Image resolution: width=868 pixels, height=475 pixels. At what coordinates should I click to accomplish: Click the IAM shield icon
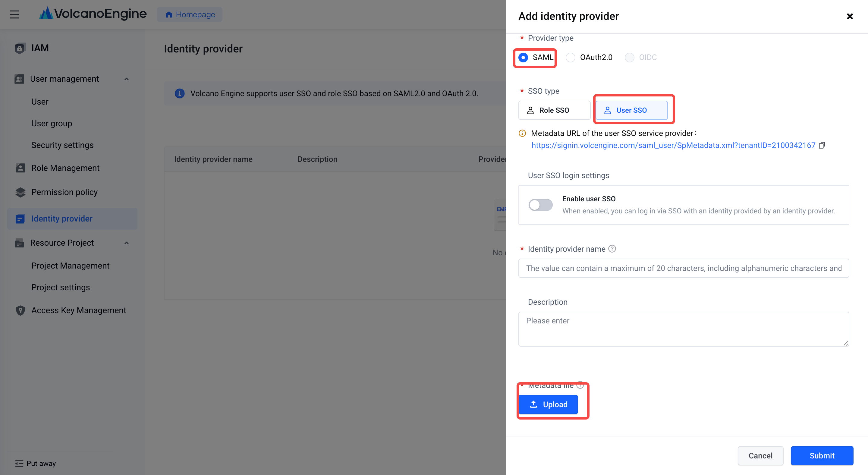coord(20,48)
